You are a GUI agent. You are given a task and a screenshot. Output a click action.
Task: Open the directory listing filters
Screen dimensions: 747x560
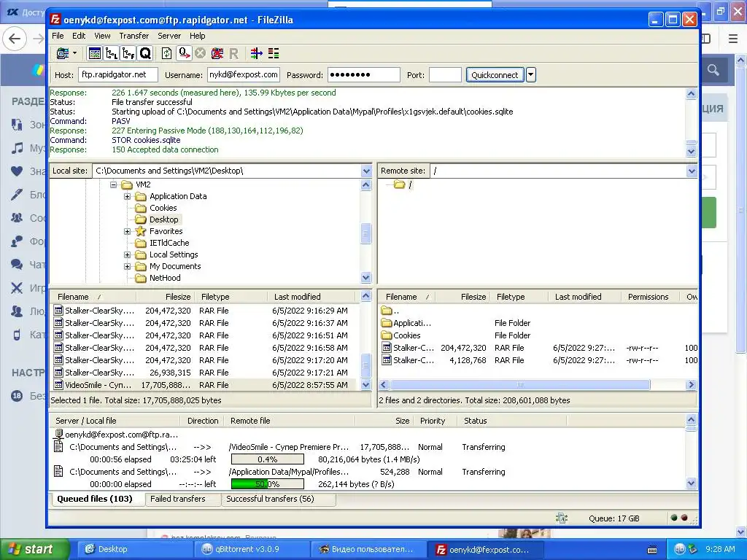pyautogui.click(x=256, y=53)
